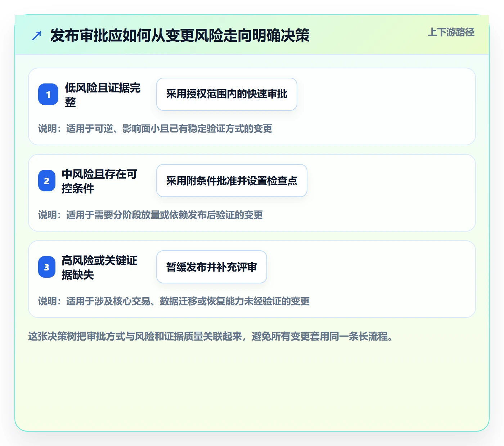Click the title 发布审批应如何从变更风险走向明确决策

pyautogui.click(x=180, y=36)
